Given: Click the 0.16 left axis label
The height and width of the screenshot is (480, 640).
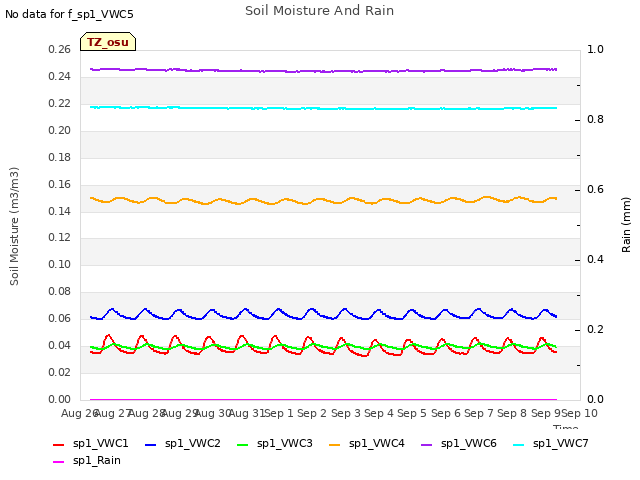Looking at the screenshot, I should [60, 184].
